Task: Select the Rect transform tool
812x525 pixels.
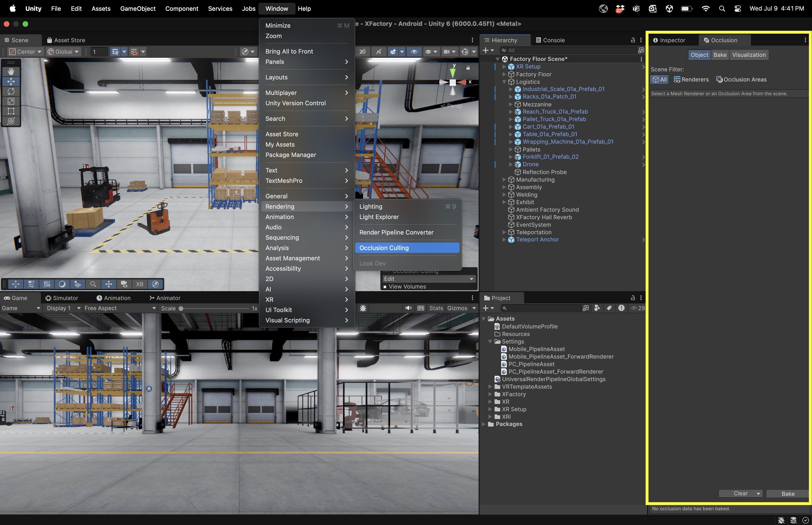Action: (x=11, y=111)
